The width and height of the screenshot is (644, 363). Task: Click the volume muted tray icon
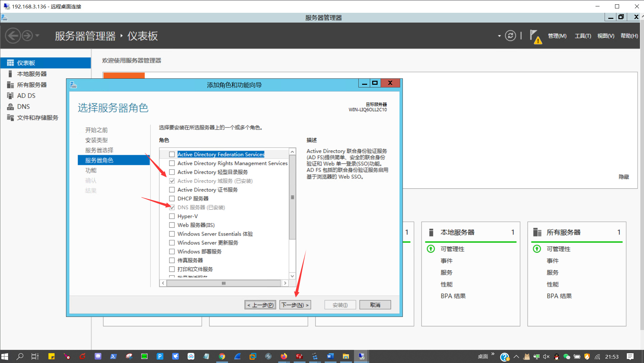pyautogui.click(x=546, y=357)
